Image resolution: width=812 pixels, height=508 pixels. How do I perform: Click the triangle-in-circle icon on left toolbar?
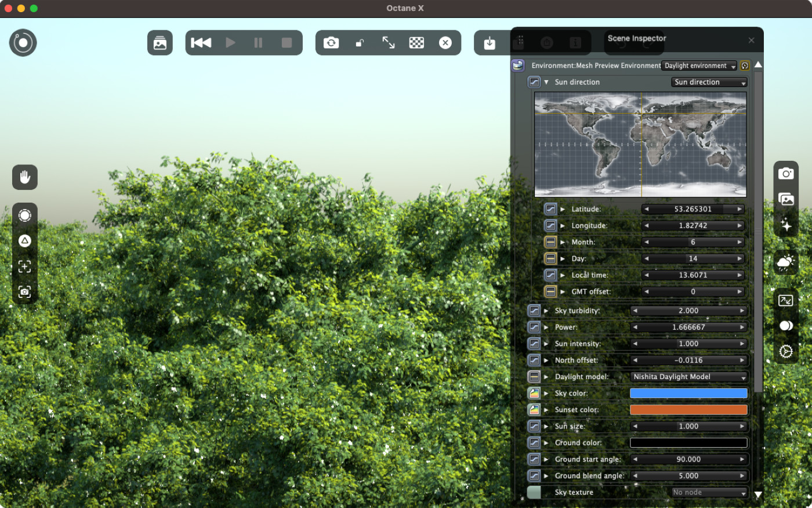(x=25, y=241)
